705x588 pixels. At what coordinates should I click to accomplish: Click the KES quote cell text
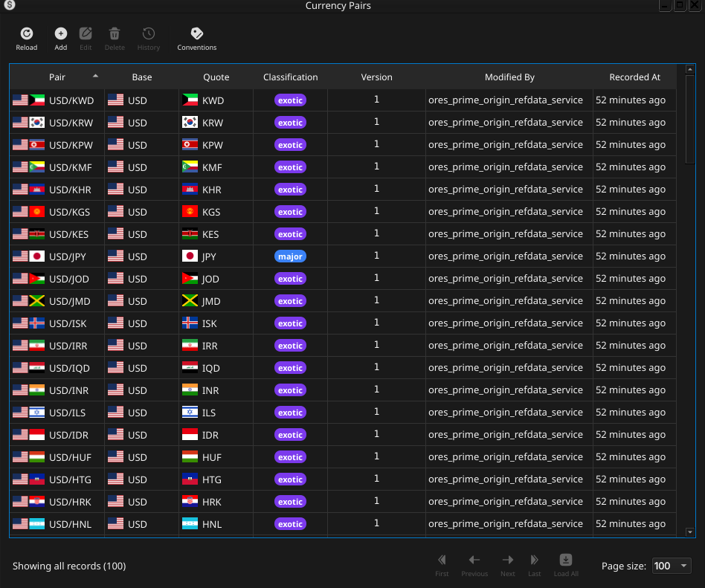(x=210, y=234)
